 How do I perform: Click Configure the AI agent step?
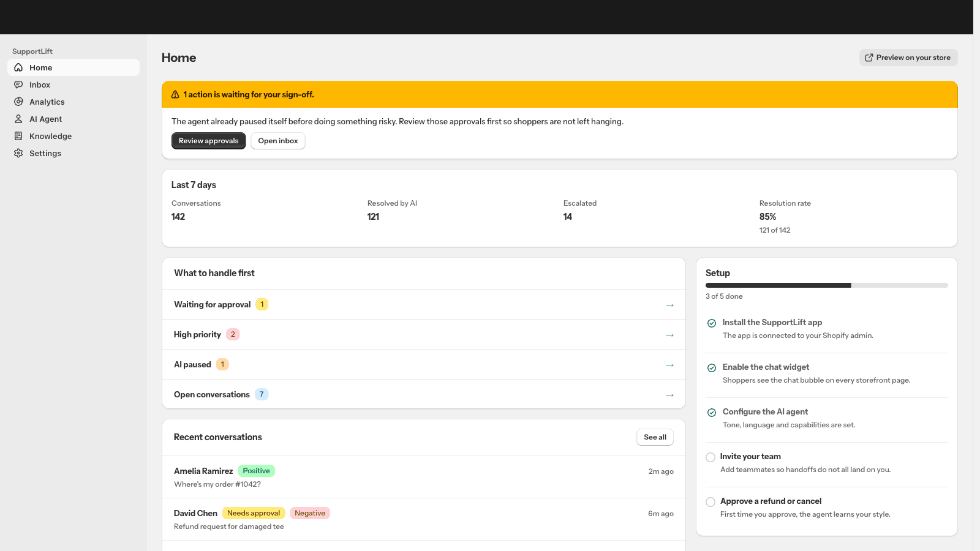[827, 418]
